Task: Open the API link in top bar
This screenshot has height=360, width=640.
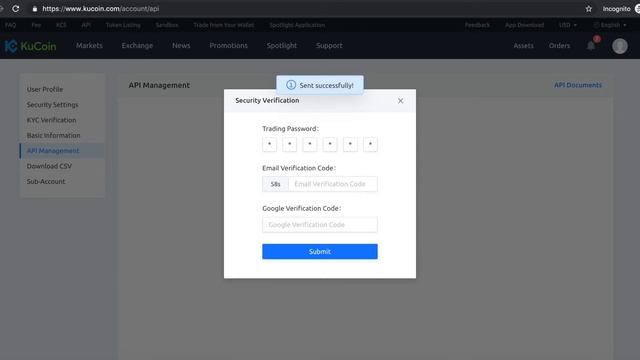Action: [x=86, y=25]
